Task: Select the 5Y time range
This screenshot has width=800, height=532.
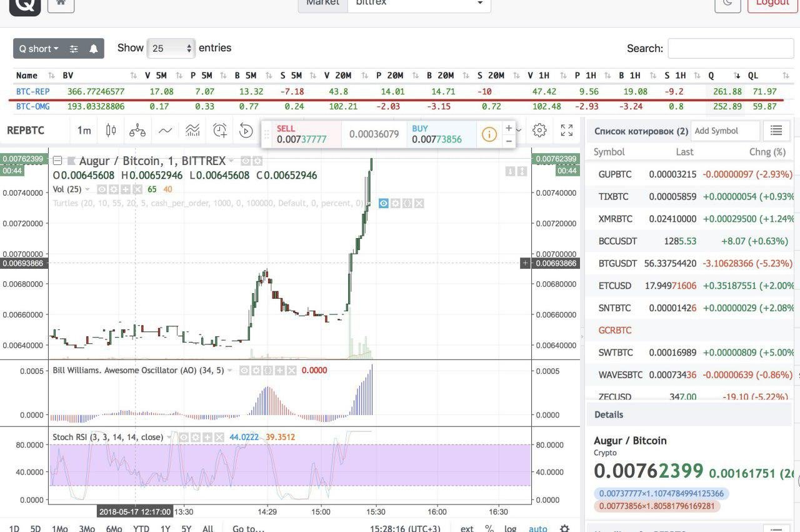Action: click(x=186, y=528)
